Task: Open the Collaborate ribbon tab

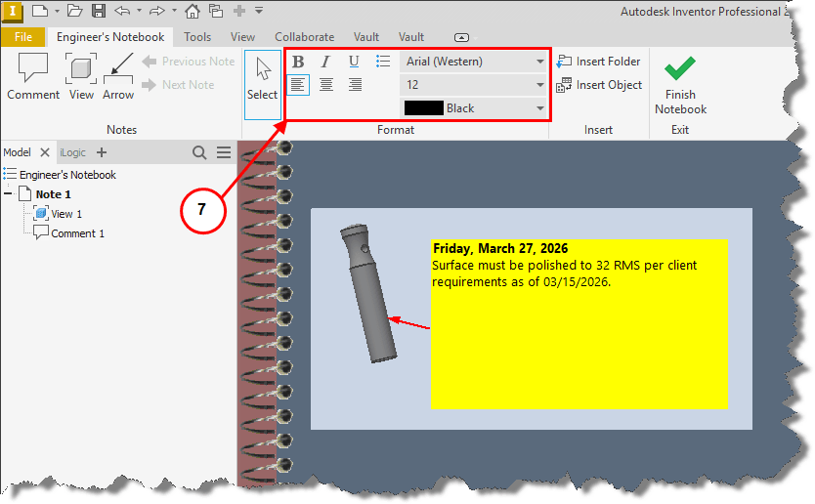Action: pos(305,37)
